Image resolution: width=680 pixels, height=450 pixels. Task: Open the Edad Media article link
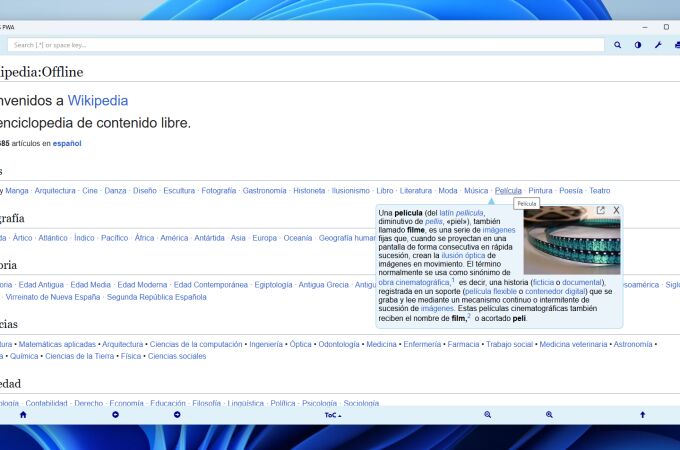(x=90, y=285)
